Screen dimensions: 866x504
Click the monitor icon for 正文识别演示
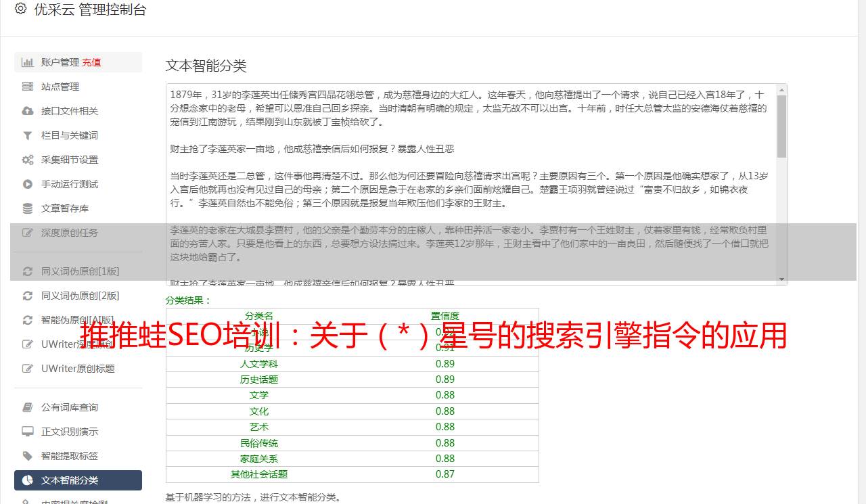(28, 432)
